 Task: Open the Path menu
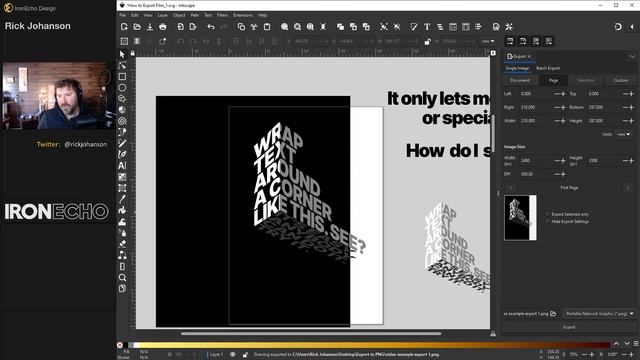[x=195, y=16]
